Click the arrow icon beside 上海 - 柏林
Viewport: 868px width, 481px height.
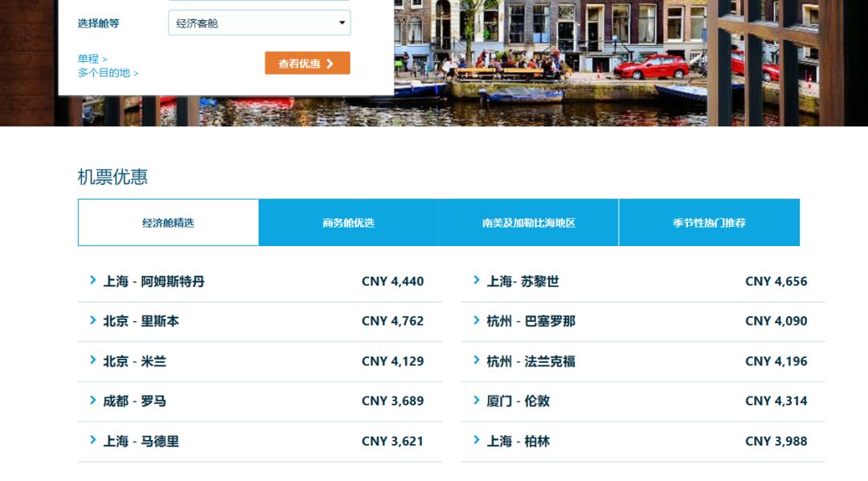tap(477, 441)
